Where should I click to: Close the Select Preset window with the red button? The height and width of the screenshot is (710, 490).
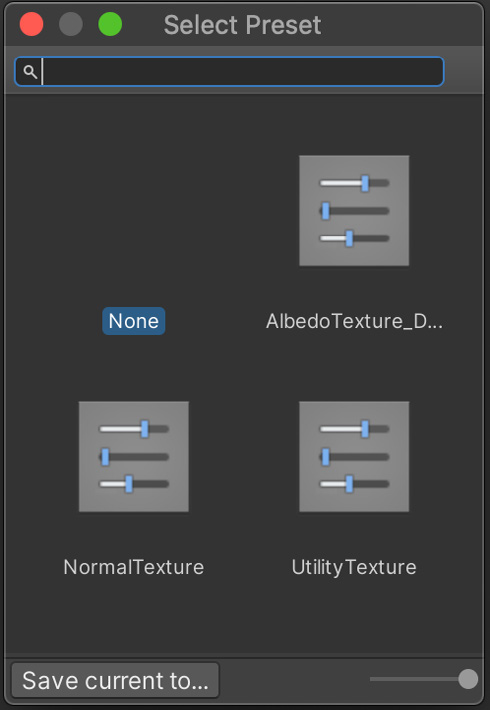(x=31, y=24)
